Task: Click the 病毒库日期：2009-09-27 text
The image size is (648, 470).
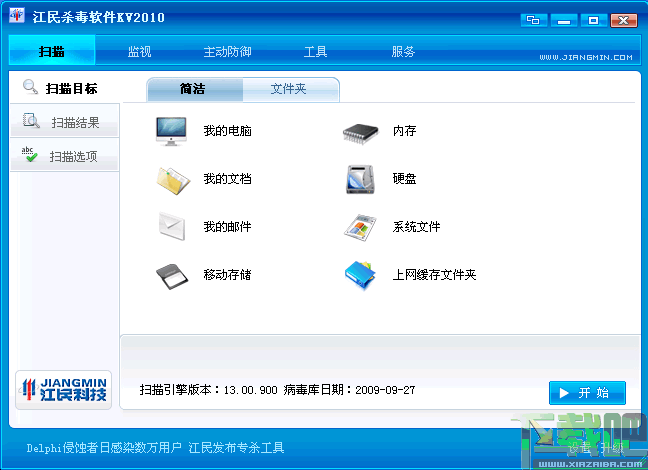Action: coord(349,390)
